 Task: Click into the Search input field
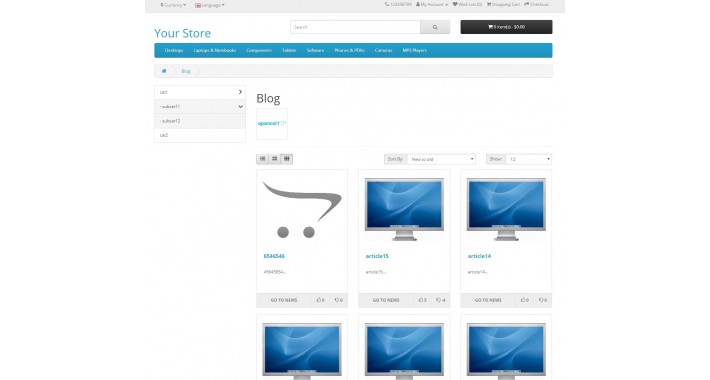[x=355, y=27]
